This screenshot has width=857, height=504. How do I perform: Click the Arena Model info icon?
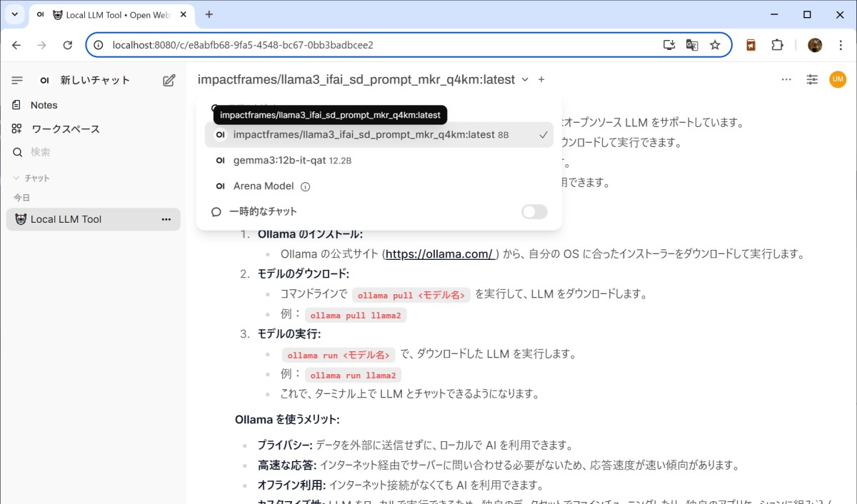coord(306,186)
